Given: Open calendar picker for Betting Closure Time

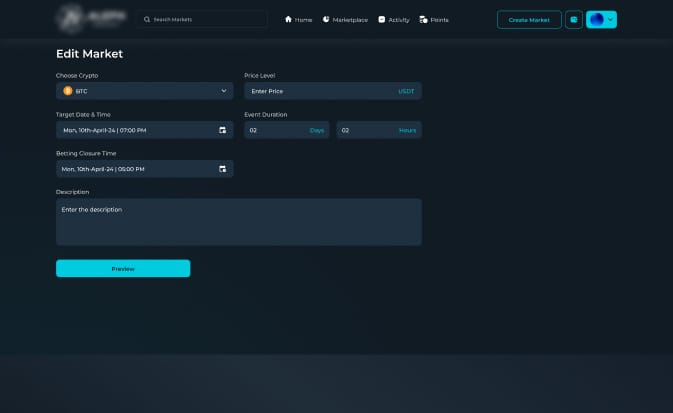Looking at the screenshot, I should point(222,169).
